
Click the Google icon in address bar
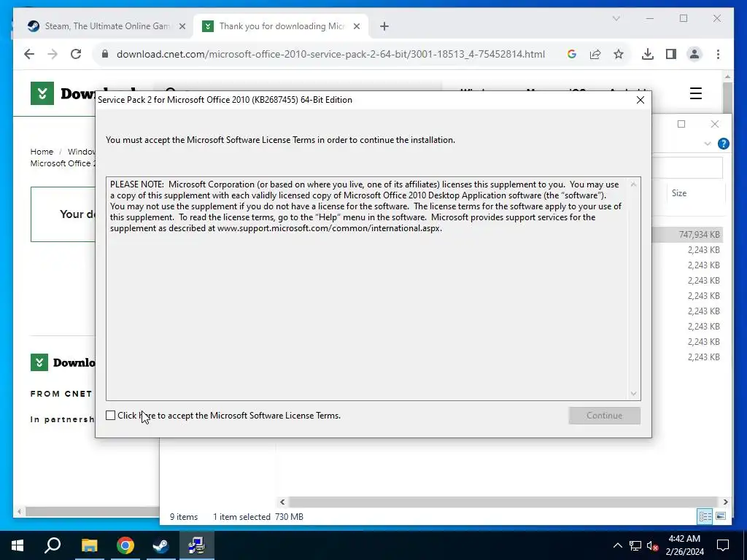pos(572,54)
